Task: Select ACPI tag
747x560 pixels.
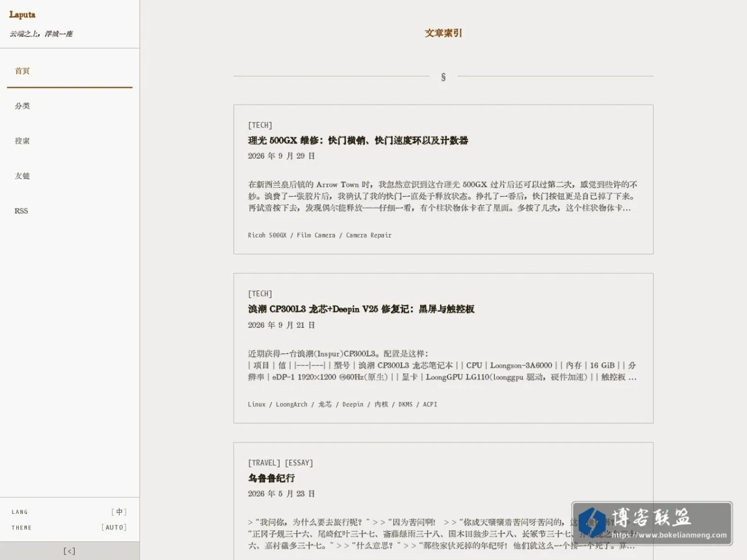Action: [x=430, y=404]
